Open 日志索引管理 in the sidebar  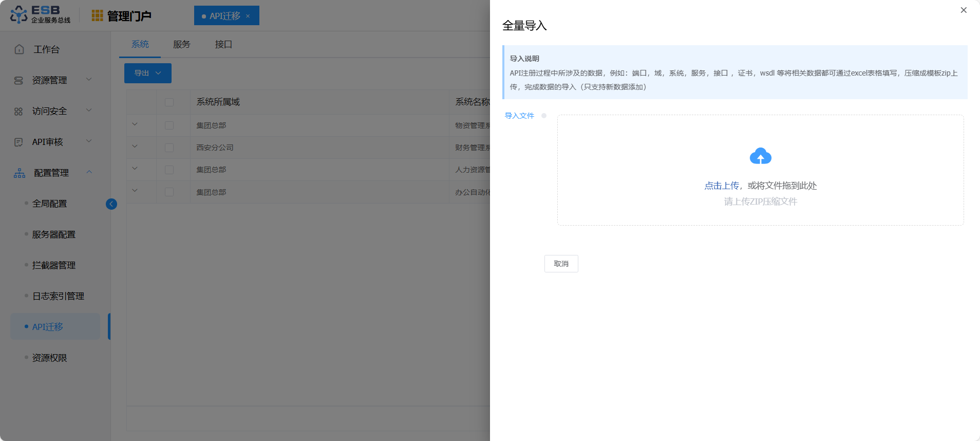point(58,296)
